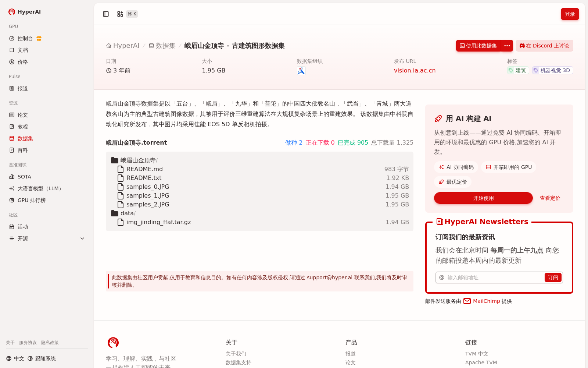
Task: Click 数据集 breadcrumb link
Action: pos(162,46)
